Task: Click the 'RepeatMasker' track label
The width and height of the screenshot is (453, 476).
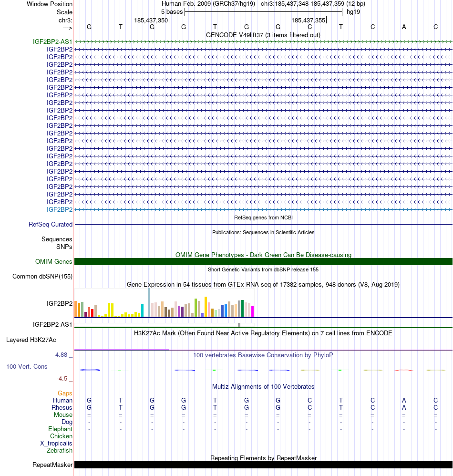Action: [52, 465]
